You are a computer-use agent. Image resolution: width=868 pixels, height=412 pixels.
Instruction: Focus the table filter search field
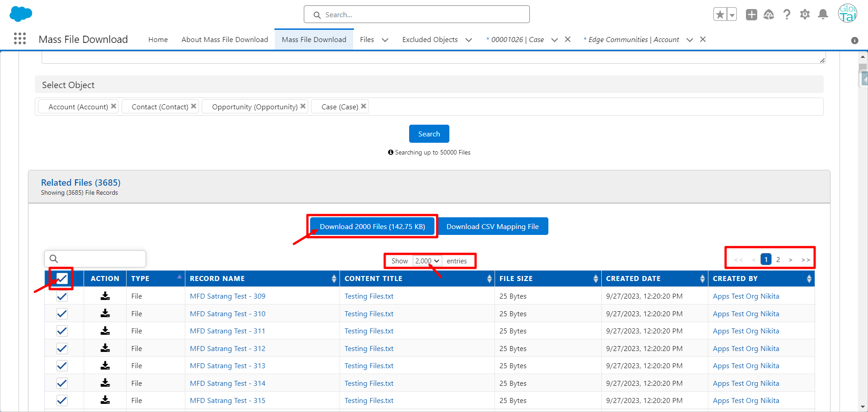coord(95,259)
